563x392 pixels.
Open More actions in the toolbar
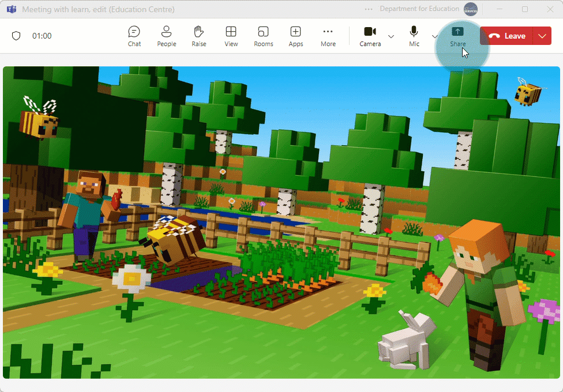(328, 36)
